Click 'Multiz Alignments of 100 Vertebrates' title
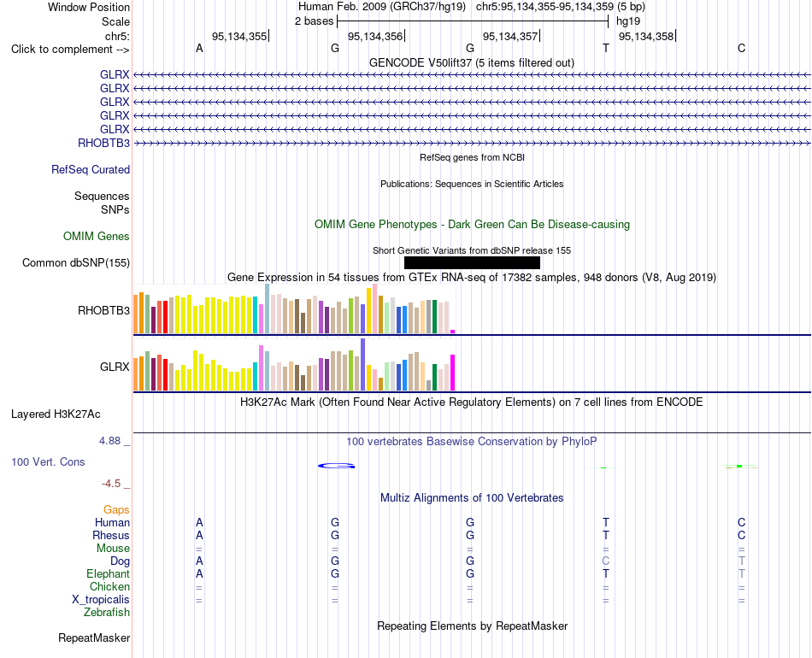The height and width of the screenshot is (658, 812). [x=472, y=498]
